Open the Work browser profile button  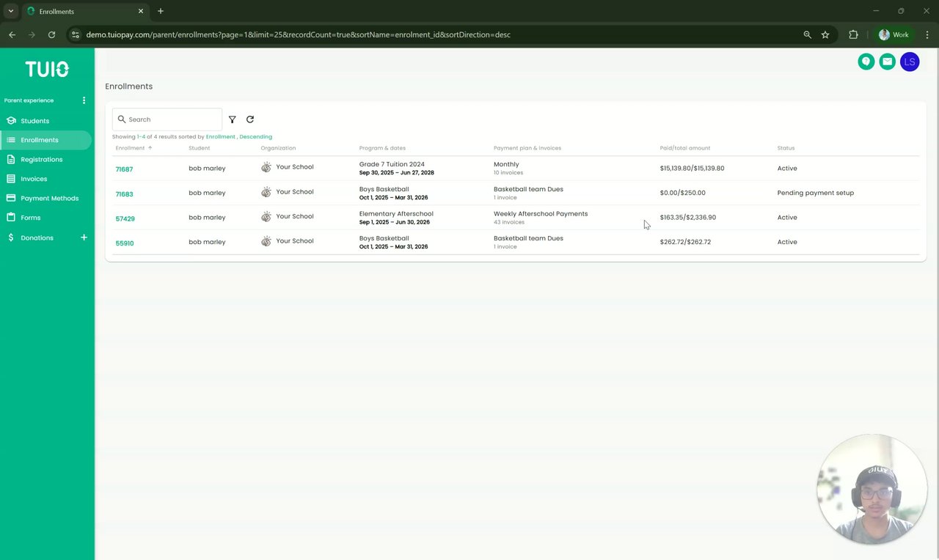click(894, 34)
